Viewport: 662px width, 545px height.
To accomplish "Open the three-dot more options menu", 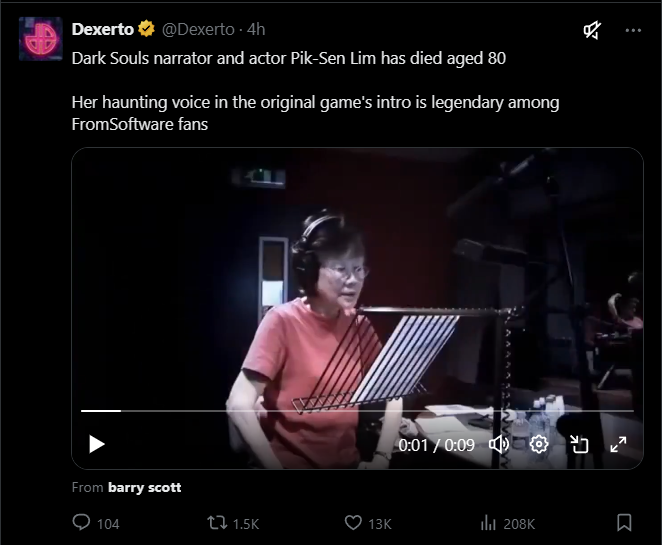I will (x=633, y=30).
